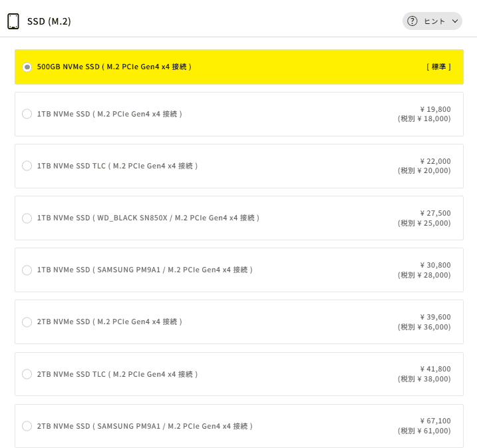Select the 1TB WD_BLACK SN850X radio button

[27, 218]
